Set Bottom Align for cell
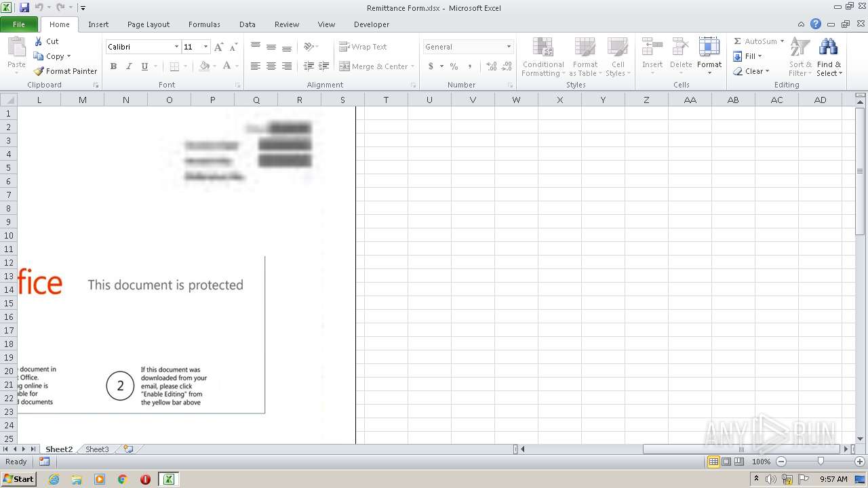The width and height of the screenshot is (868, 488). (287, 47)
